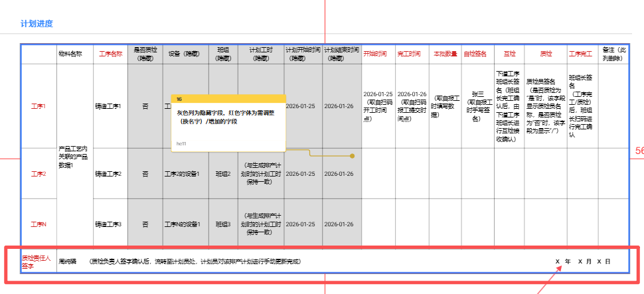This screenshot has height=294, width=644.
Task: Select the 完工时间 column header
Action: [409, 54]
